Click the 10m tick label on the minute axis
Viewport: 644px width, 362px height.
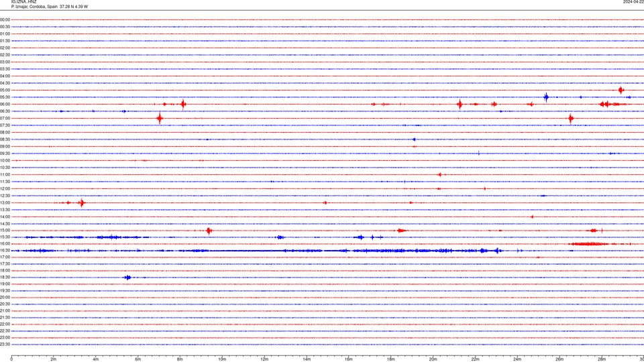coord(222,359)
